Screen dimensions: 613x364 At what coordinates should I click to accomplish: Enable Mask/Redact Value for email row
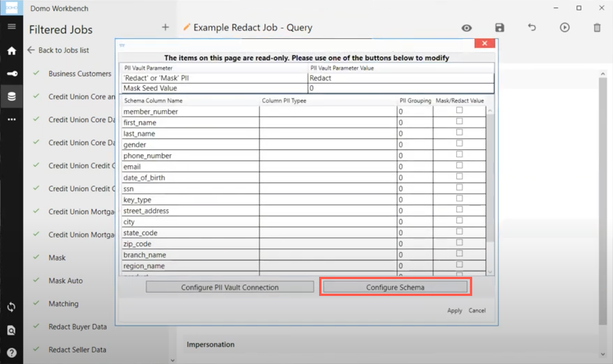[460, 165]
